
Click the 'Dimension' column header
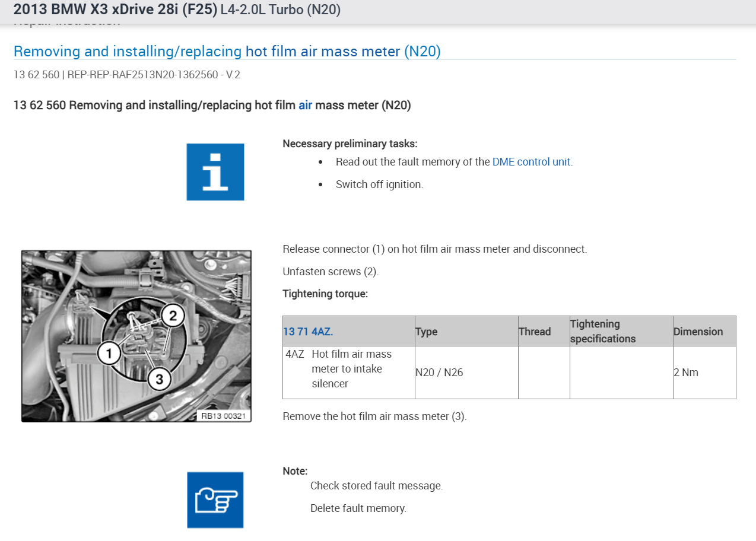704,332
